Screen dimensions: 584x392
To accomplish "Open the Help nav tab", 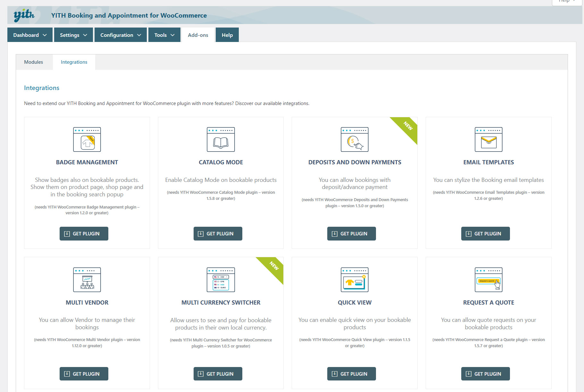I will [x=227, y=35].
